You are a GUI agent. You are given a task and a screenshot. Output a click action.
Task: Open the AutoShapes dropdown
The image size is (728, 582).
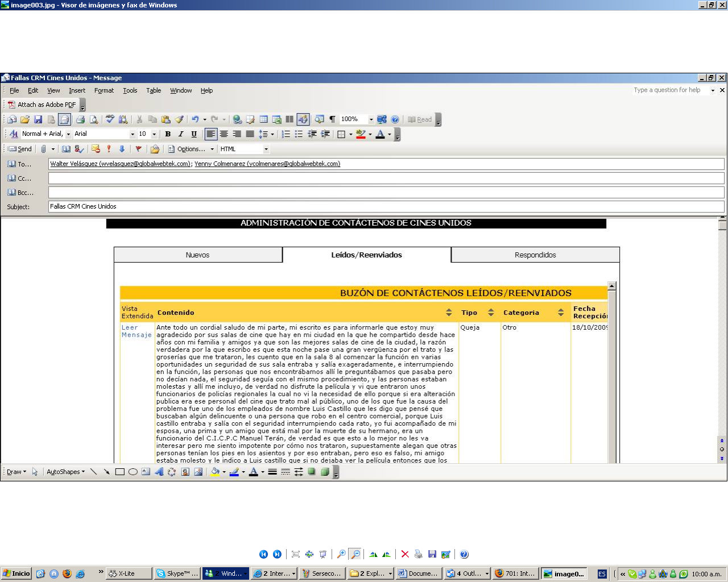[x=65, y=472]
